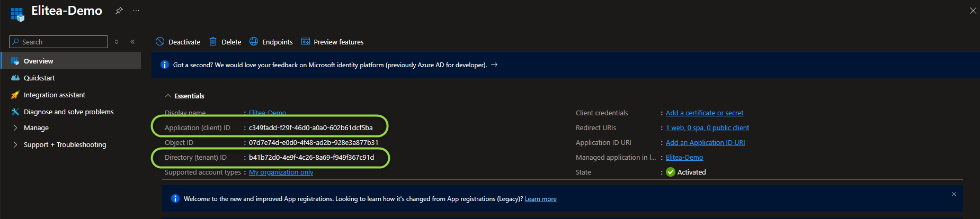Click Add a certificate or secret link
This screenshot has height=219, width=980.
tap(704, 113)
